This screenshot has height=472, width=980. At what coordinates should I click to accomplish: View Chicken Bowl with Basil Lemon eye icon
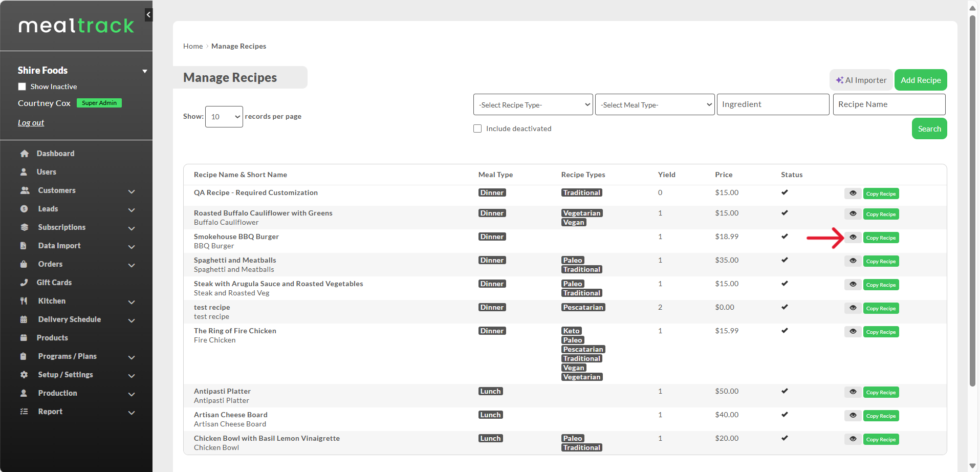pyautogui.click(x=853, y=439)
